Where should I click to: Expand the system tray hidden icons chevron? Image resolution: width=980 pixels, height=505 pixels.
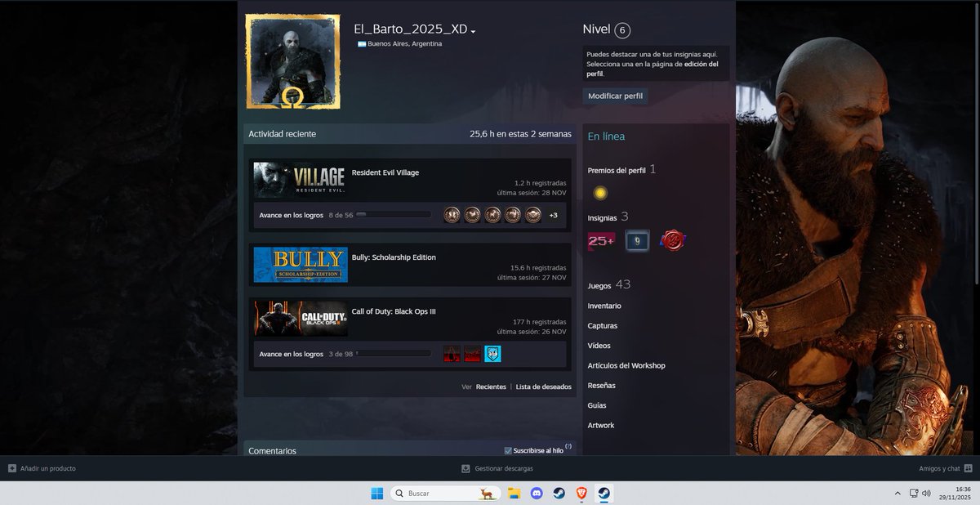(x=898, y=493)
